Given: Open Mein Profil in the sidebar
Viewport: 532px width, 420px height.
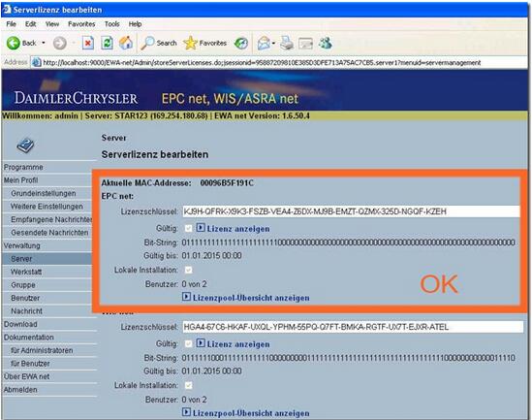Looking at the screenshot, I should pos(20,180).
